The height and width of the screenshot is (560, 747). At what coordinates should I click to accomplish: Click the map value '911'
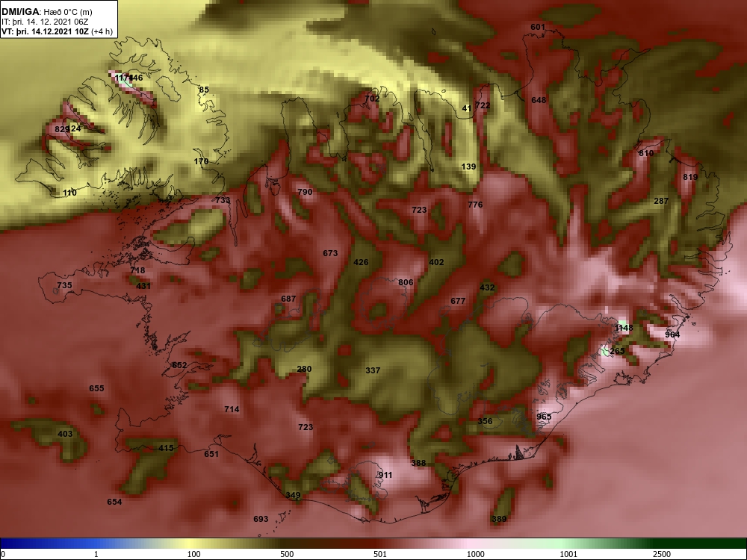click(x=385, y=475)
